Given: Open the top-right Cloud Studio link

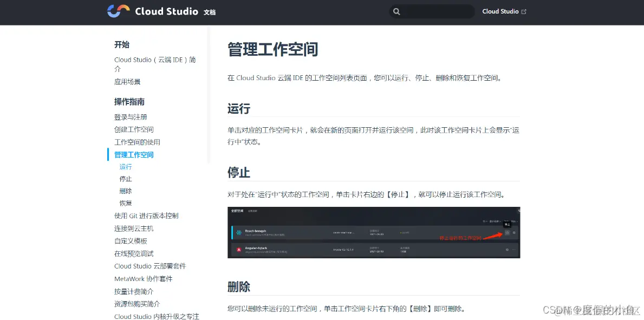Looking at the screenshot, I should click(x=504, y=11).
